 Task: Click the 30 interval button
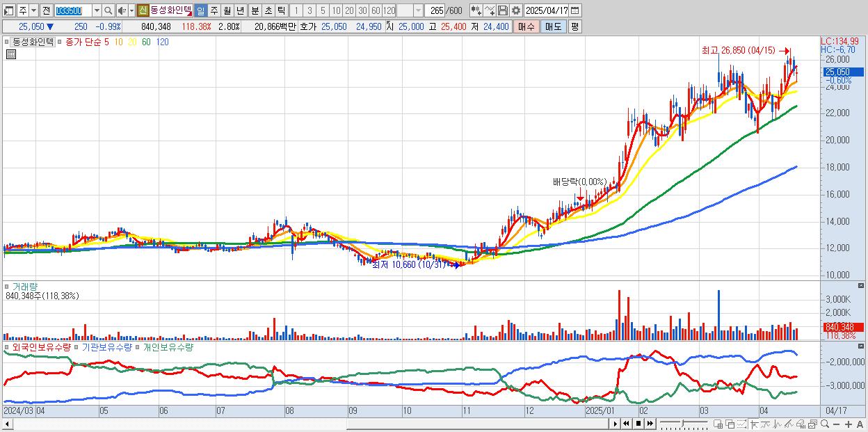pos(362,10)
